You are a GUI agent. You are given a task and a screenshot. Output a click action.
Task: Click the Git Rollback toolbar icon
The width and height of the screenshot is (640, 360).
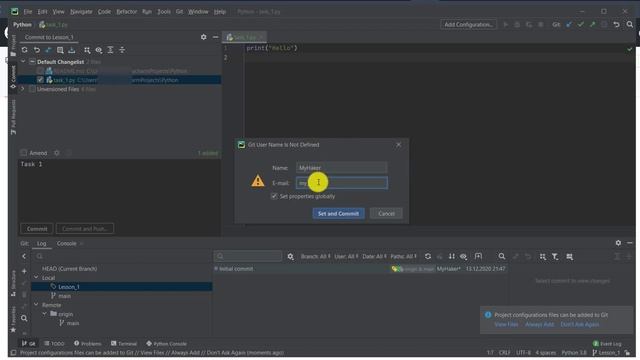616,24
